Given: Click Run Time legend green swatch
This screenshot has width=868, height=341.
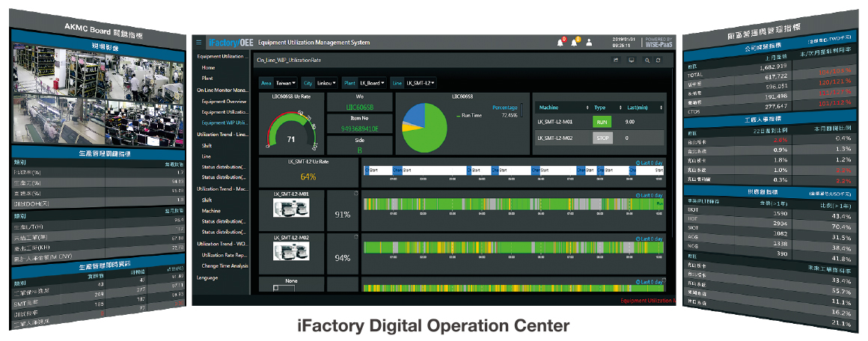Looking at the screenshot, I should tap(458, 115).
